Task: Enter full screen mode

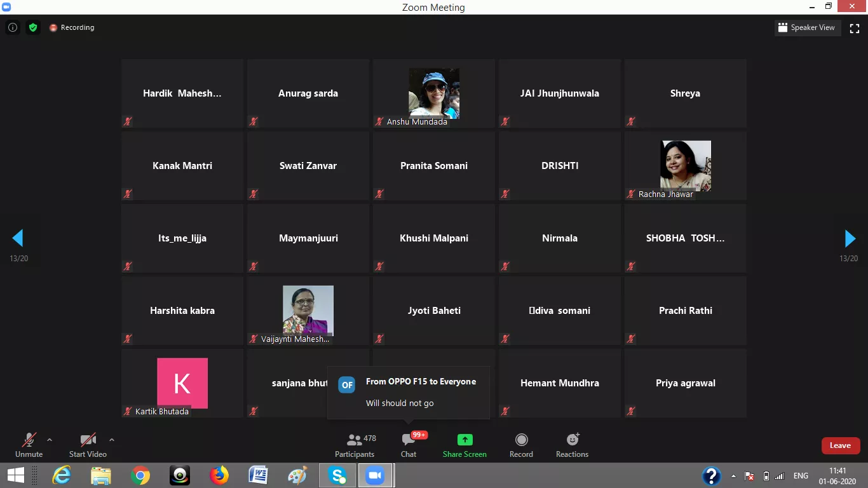Action: [855, 28]
